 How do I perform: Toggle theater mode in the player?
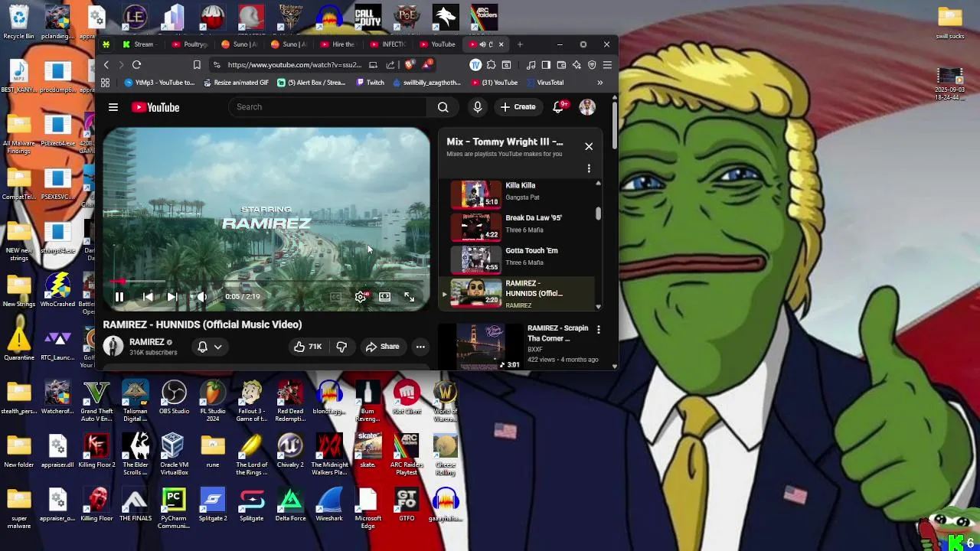pos(384,297)
